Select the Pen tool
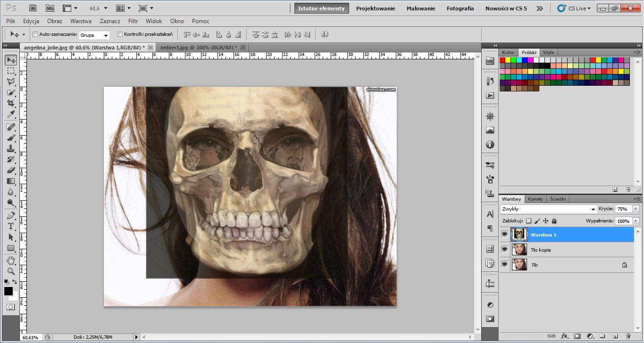Image resolution: width=644 pixels, height=343 pixels. pos(10,215)
